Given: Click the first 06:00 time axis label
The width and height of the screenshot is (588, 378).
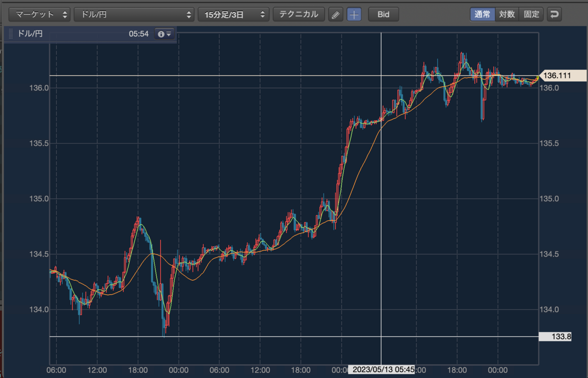Looking at the screenshot, I should tap(57, 370).
